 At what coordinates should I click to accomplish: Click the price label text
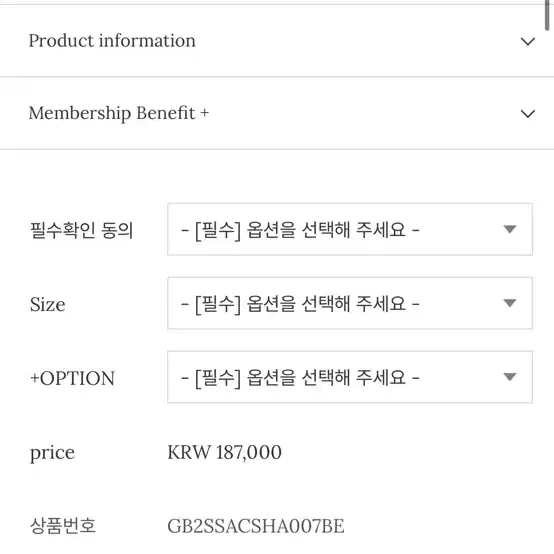(x=52, y=453)
